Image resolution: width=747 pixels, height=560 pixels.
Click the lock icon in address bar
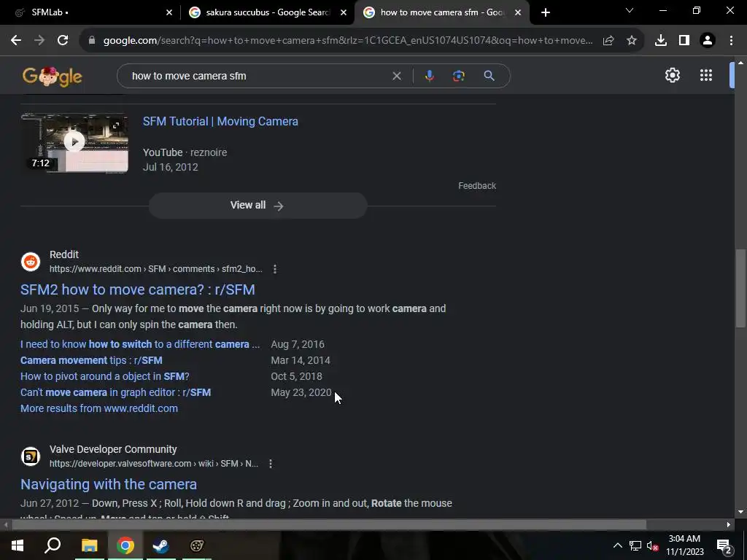click(x=92, y=41)
